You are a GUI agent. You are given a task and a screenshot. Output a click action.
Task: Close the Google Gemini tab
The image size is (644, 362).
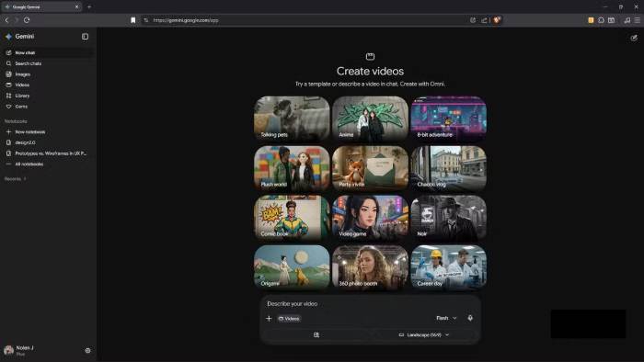point(76,7)
